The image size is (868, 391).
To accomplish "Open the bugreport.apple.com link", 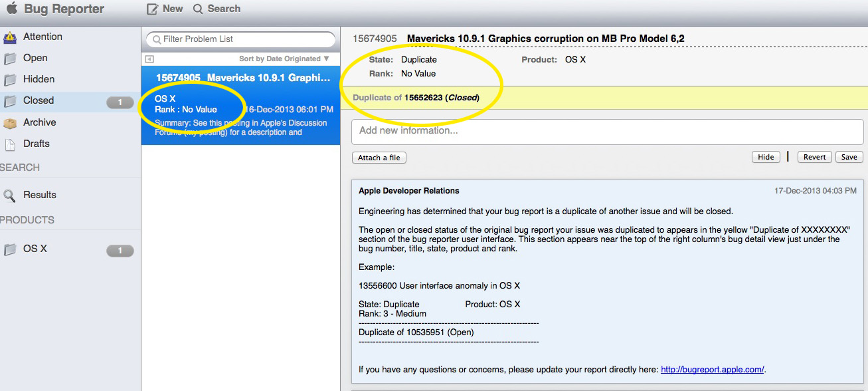I will (x=712, y=370).
